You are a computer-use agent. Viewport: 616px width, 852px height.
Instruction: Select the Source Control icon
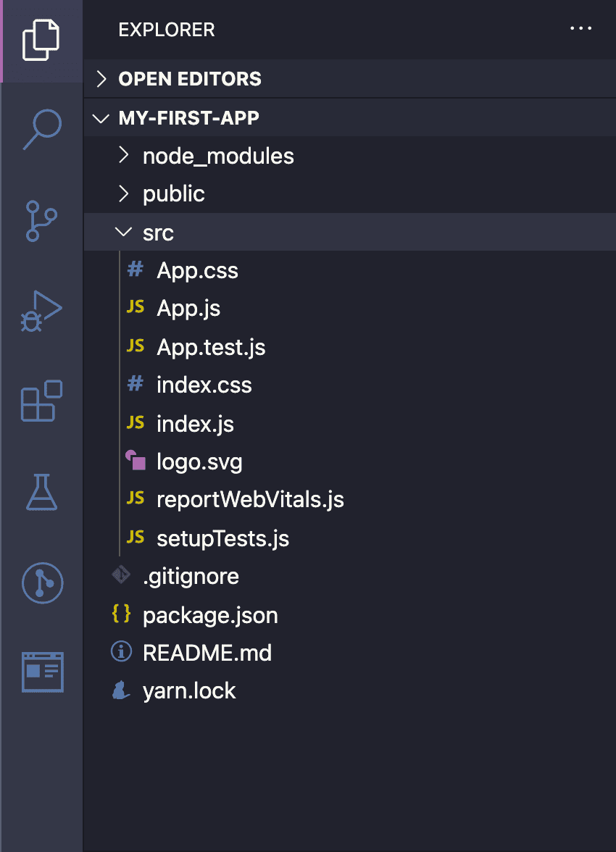pyautogui.click(x=41, y=220)
